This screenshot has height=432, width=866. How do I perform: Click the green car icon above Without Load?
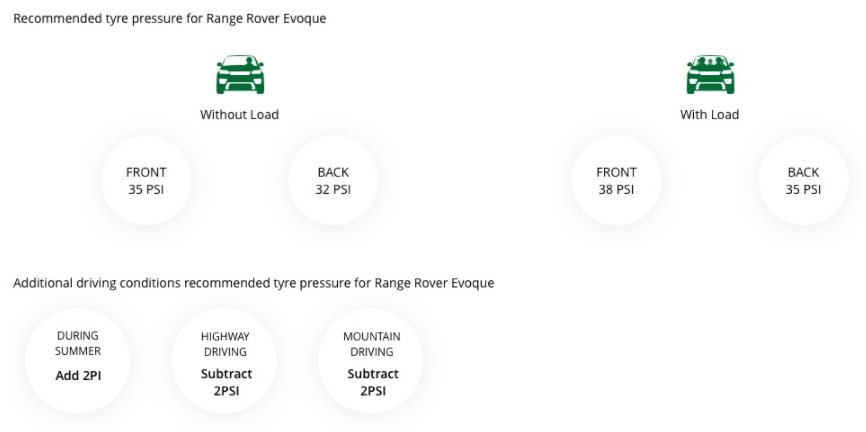pyautogui.click(x=240, y=74)
